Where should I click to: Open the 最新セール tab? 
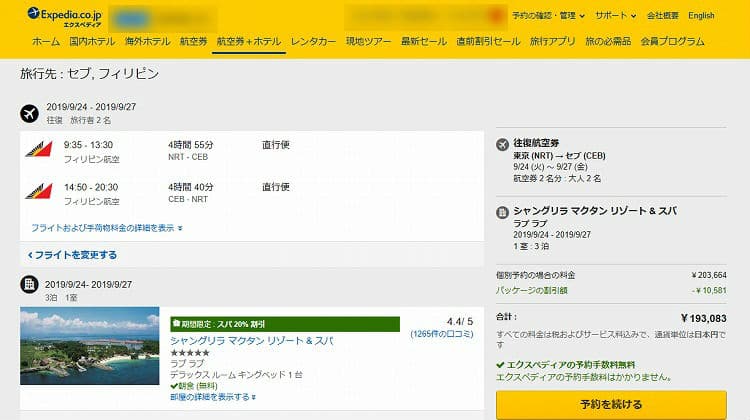pos(424,42)
